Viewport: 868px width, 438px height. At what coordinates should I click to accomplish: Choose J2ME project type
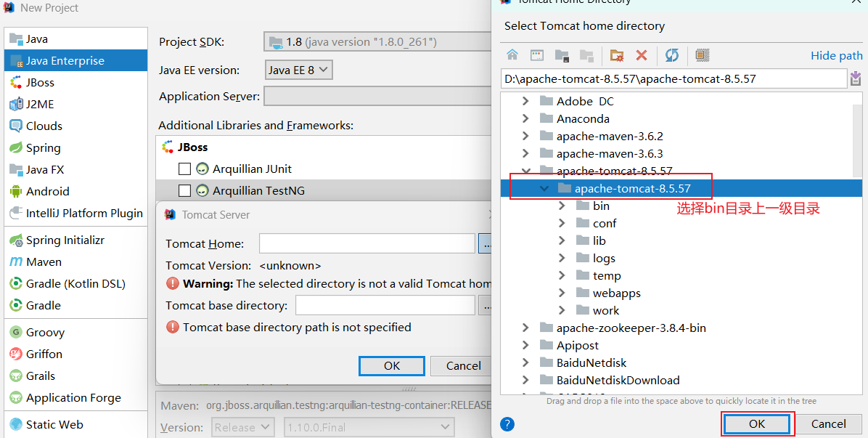click(x=75, y=104)
